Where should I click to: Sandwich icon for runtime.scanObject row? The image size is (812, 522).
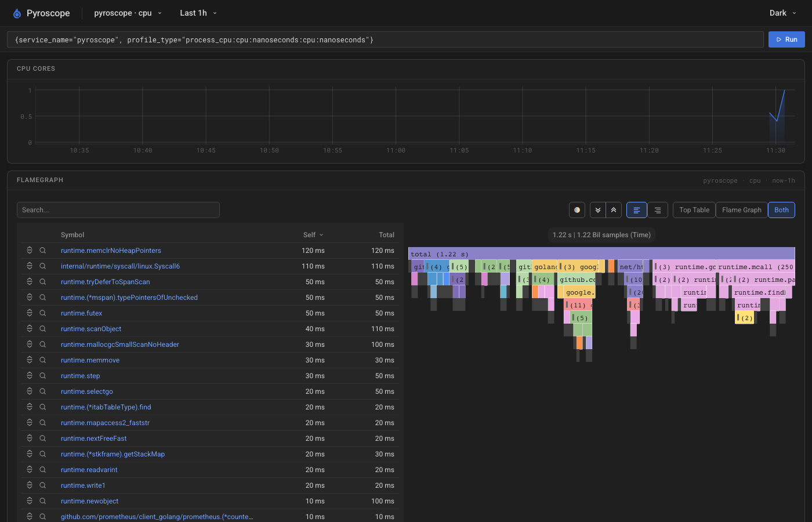(x=30, y=329)
